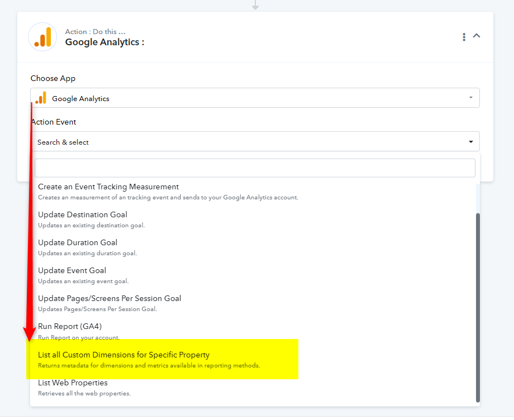Collapse the Google Analytics action card
Screen dimensions: 514x420
(477, 36)
